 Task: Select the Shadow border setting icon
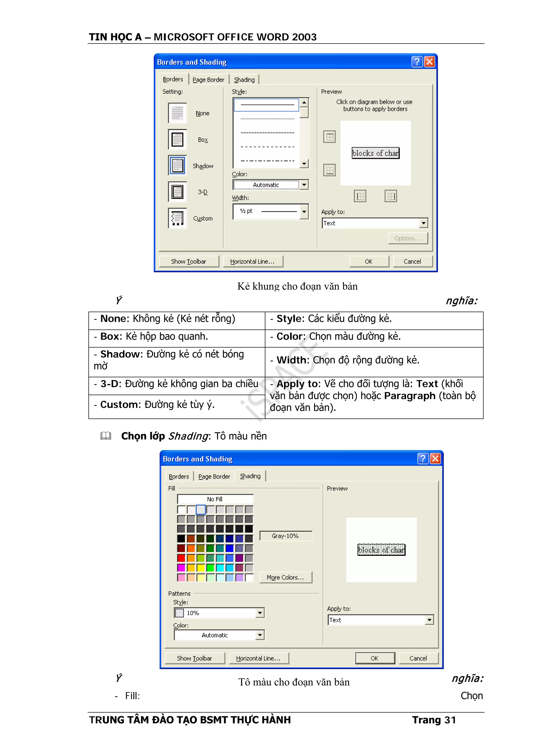pos(177,165)
